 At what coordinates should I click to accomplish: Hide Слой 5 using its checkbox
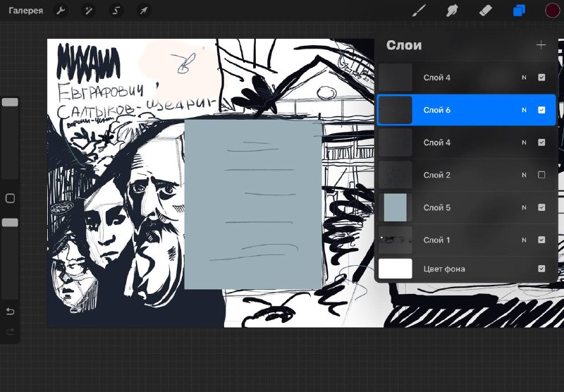(541, 207)
